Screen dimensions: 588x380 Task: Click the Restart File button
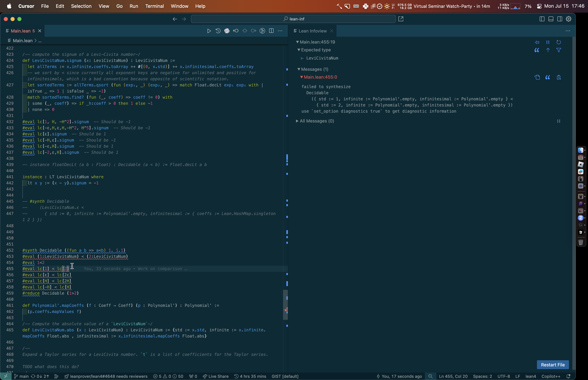553,365
